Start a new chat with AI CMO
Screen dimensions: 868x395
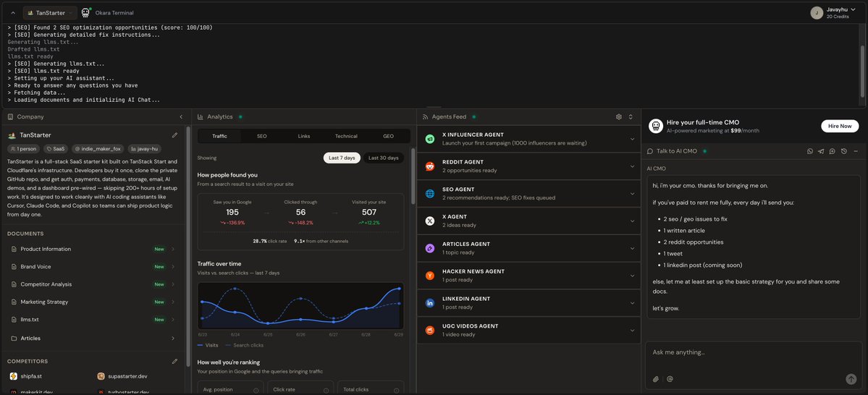[x=832, y=151]
